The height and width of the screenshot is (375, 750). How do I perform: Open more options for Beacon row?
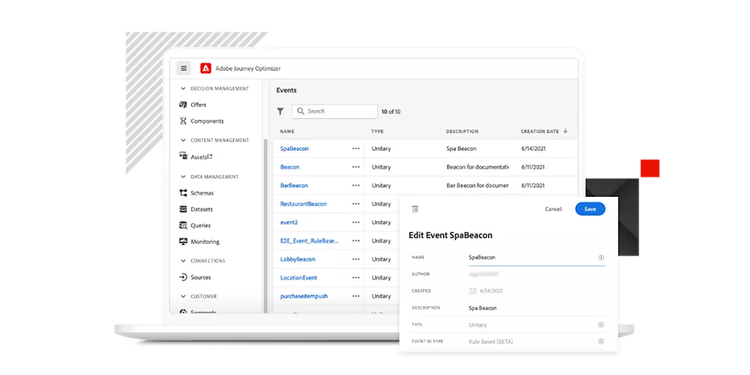click(356, 167)
